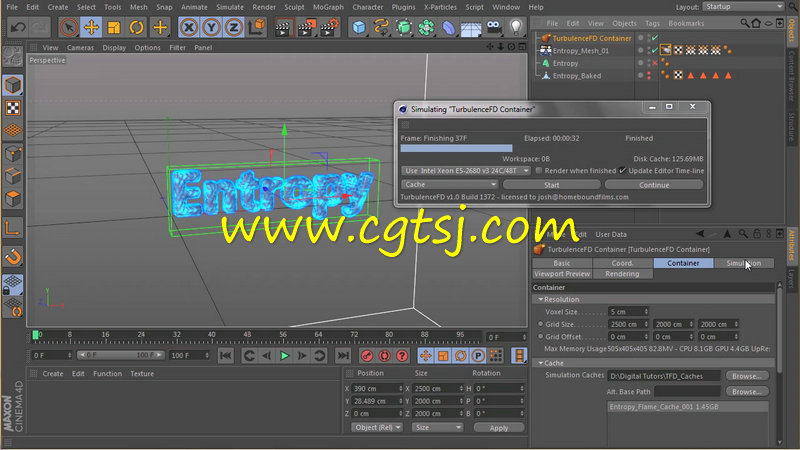The image size is (800, 450).
Task: Add a Camera object icon
Action: [x=494, y=27]
